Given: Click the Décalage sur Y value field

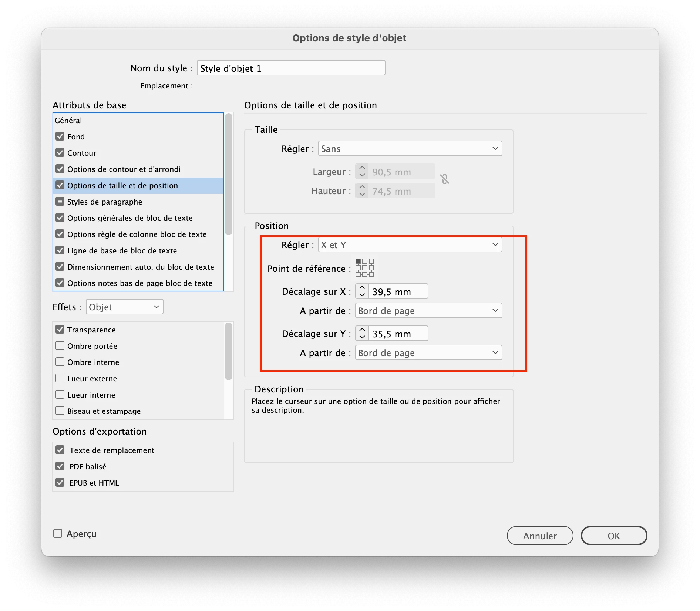Looking at the screenshot, I should tap(398, 334).
